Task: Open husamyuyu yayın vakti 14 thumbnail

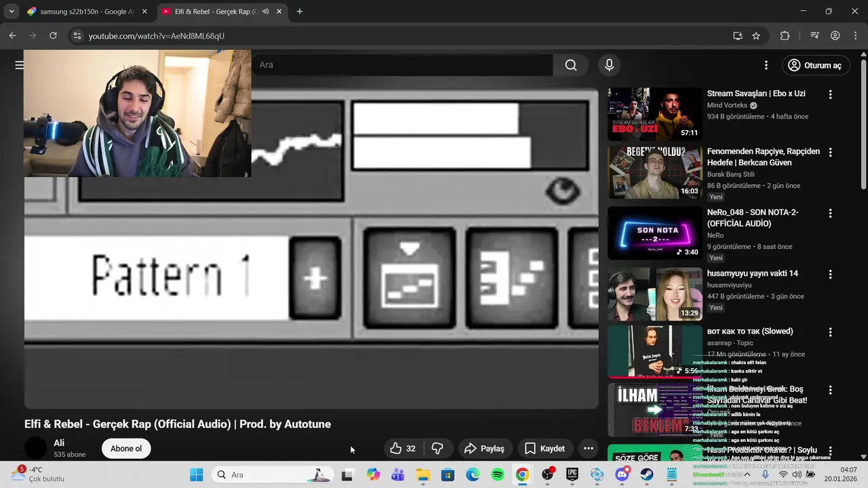Action: [655, 294]
